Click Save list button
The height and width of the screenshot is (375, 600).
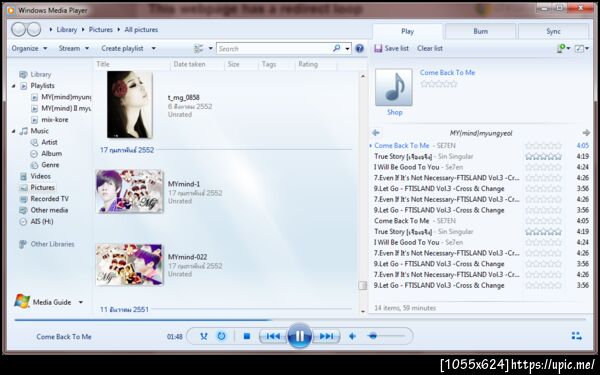[x=391, y=48]
